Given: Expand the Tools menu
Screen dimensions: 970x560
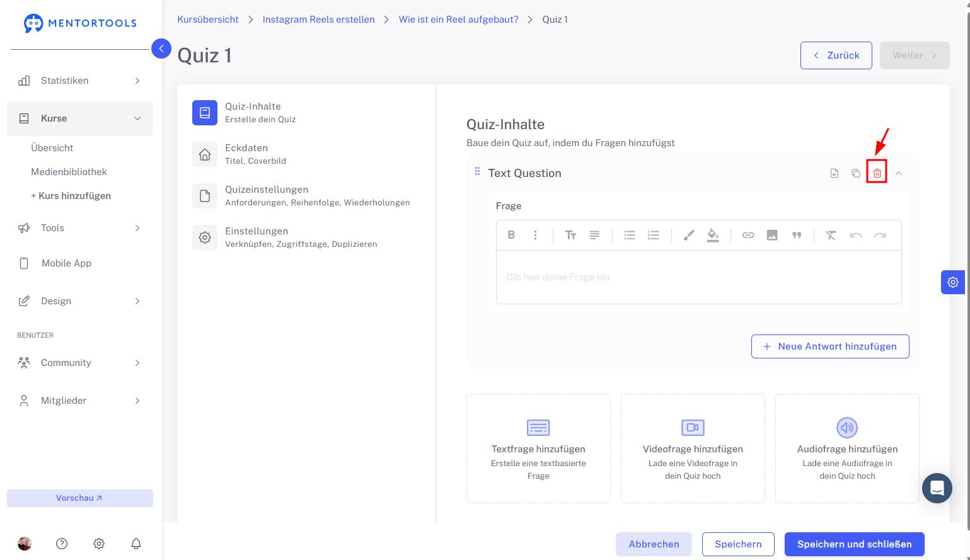Looking at the screenshot, I should [80, 228].
